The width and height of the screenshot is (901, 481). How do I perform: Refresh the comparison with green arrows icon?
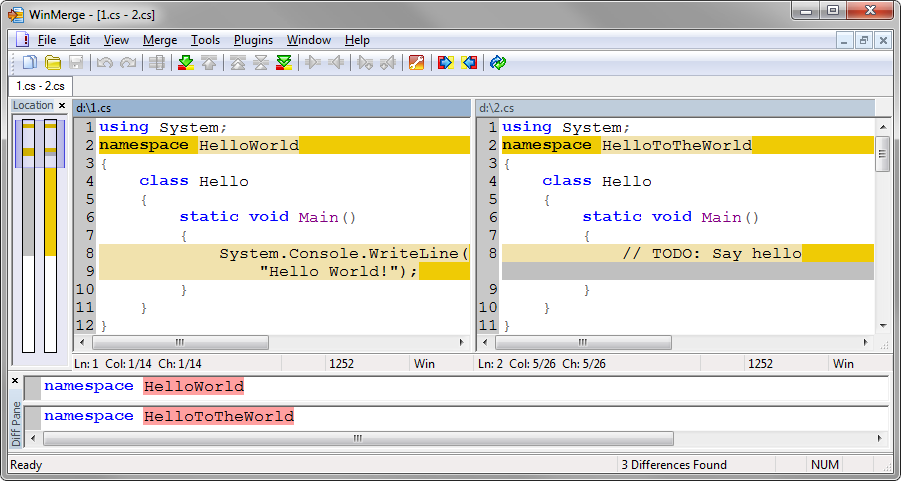498,62
